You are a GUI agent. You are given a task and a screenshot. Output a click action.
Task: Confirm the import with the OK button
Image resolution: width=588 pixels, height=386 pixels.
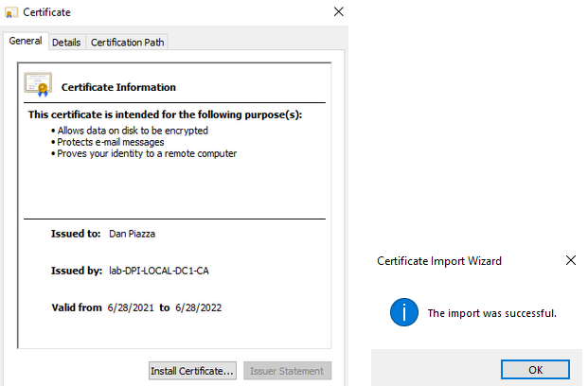(x=535, y=370)
